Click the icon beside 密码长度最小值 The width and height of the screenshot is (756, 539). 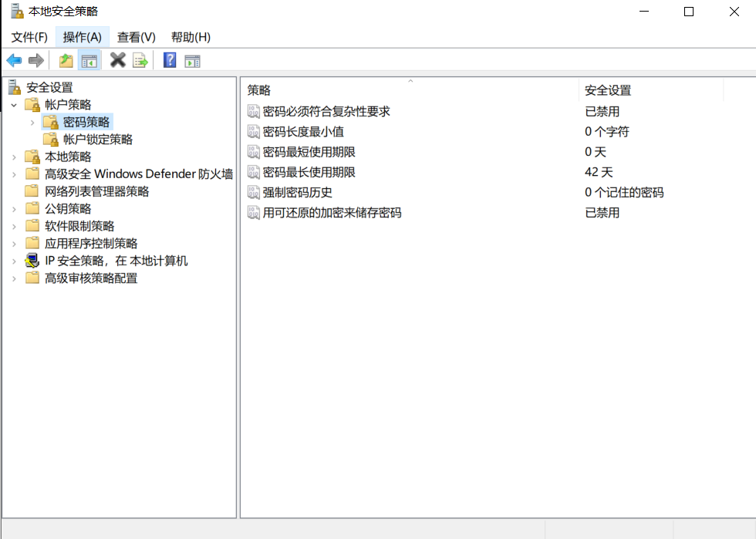click(x=254, y=132)
